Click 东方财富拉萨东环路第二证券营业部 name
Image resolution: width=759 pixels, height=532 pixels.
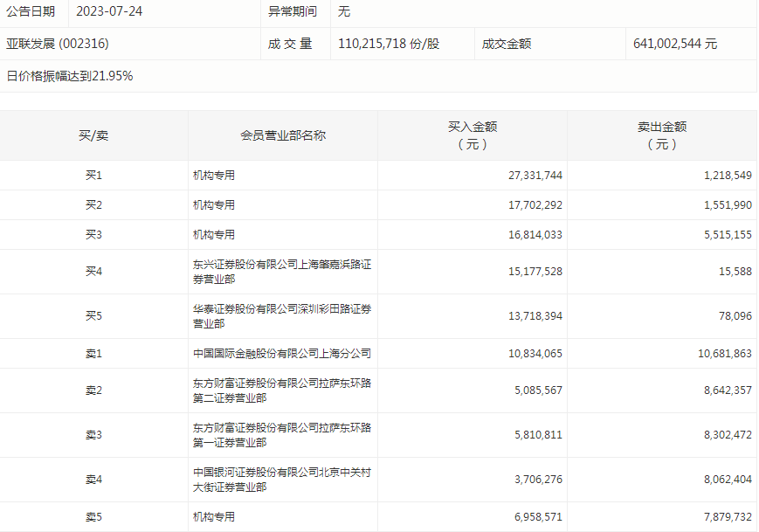pyautogui.click(x=282, y=390)
